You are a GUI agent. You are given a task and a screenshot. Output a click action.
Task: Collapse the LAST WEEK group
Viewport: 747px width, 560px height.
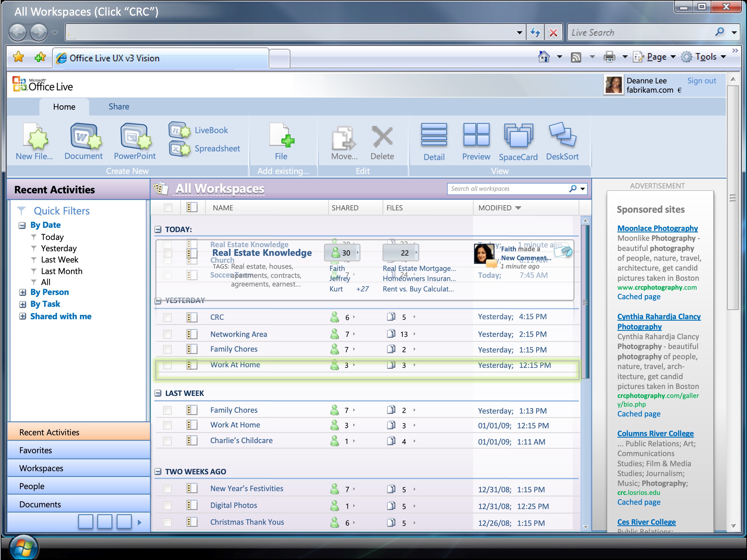[158, 393]
